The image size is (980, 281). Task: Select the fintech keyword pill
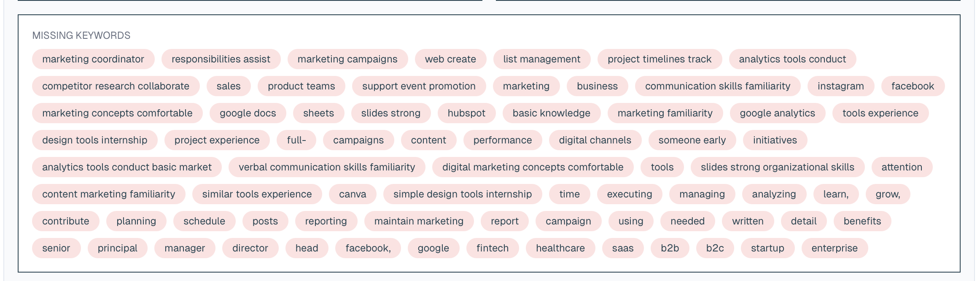(493, 248)
